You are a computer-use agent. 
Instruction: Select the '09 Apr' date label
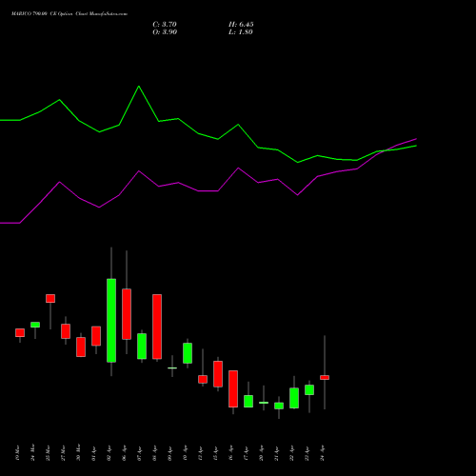click(x=169, y=452)
